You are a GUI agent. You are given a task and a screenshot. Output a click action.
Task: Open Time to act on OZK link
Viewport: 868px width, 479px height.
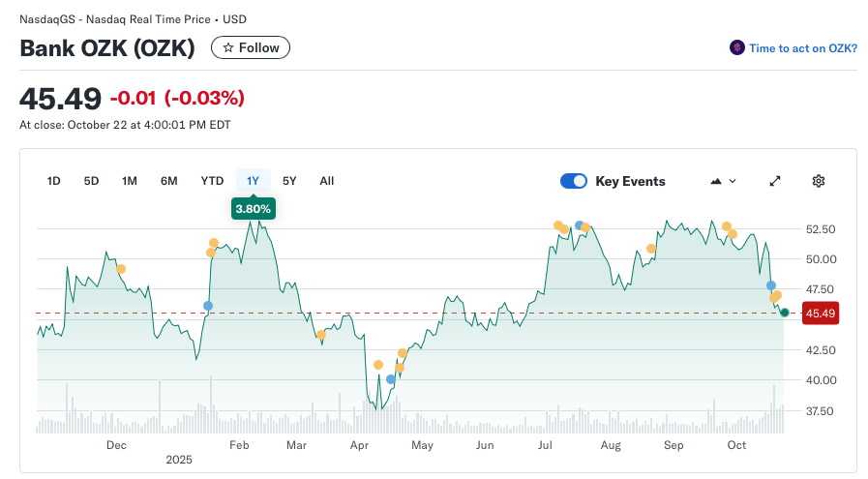[x=802, y=47]
